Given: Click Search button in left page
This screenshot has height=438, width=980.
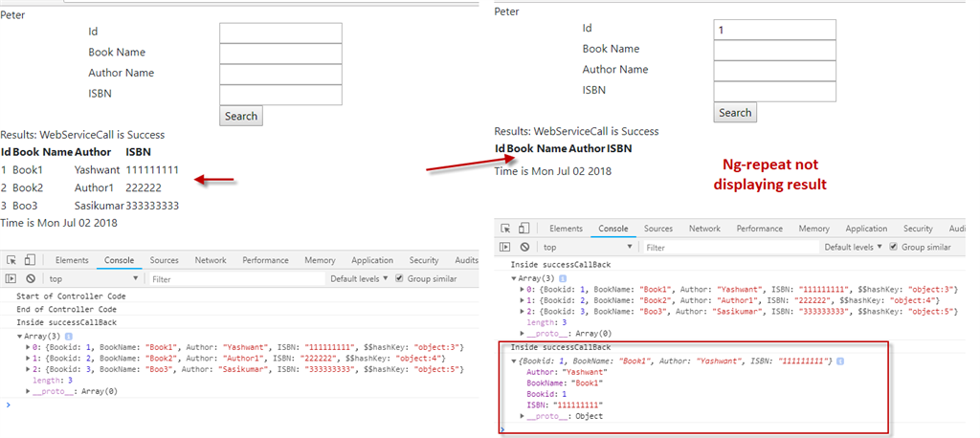Looking at the screenshot, I should pyautogui.click(x=241, y=116).
